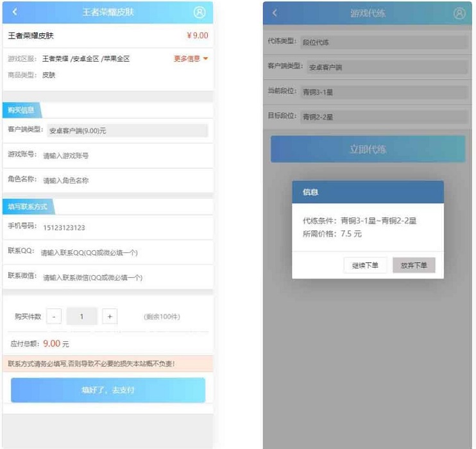
Task: Click the 填写联系方式 section label
Action: [x=28, y=207]
